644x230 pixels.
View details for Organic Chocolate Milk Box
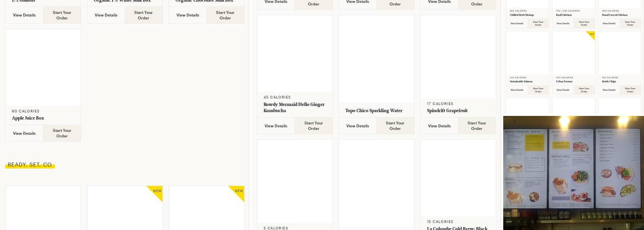point(188,15)
